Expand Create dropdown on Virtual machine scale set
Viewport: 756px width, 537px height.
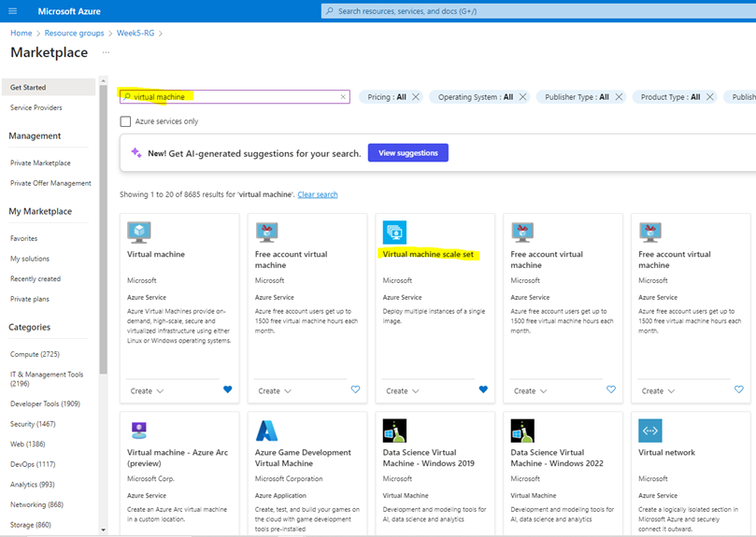[403, 391]
